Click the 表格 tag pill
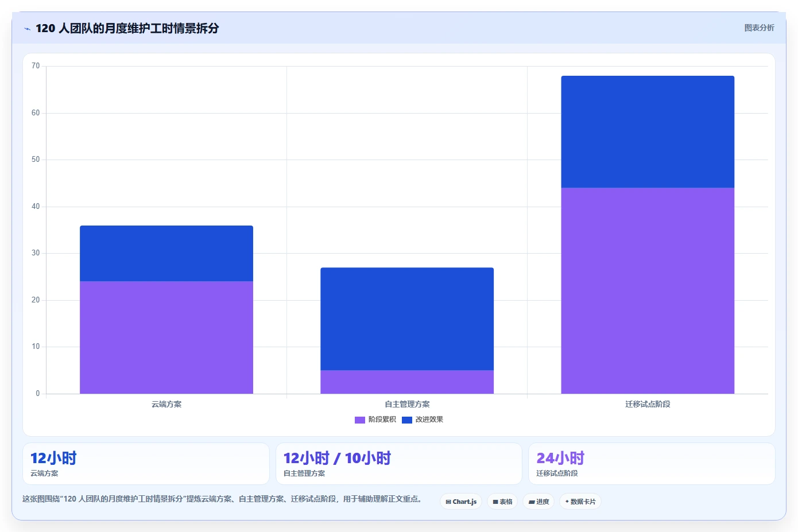This screenshot has height=532, width=798. click(502, 502)
